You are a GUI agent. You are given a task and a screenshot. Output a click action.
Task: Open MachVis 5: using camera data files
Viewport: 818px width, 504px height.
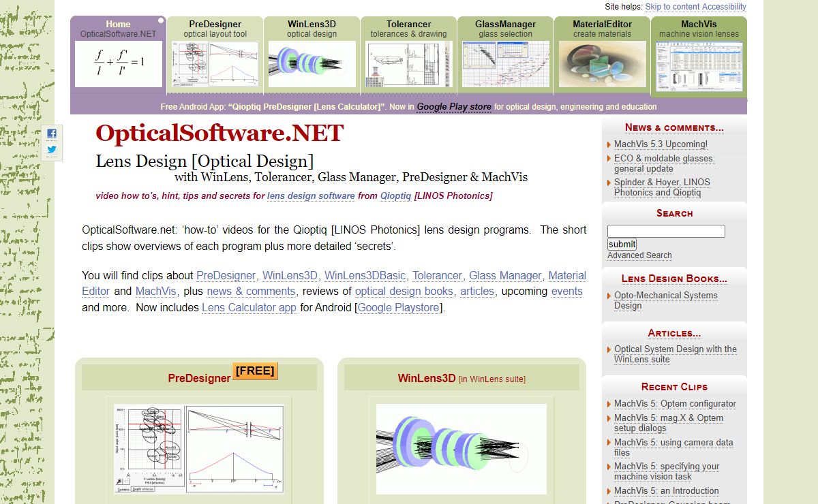point(673,447)
